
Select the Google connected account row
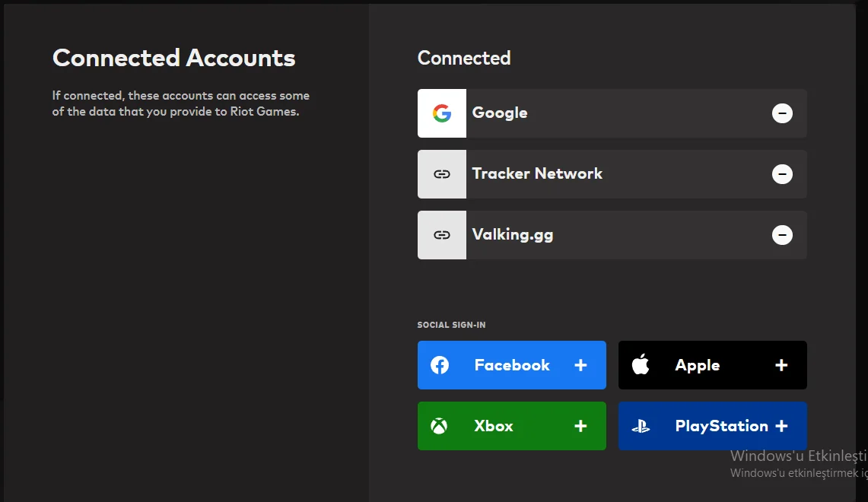click(609, 113)
